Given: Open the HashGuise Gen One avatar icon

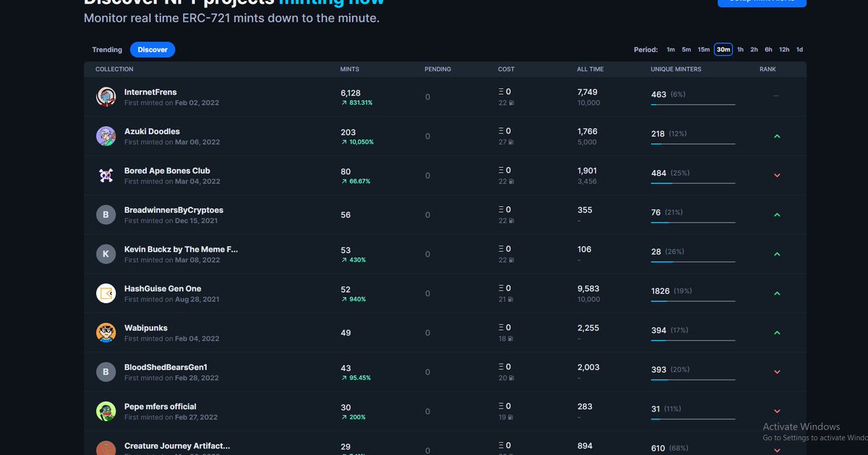Looking at the screenshot, I should [x=106, y=293].
